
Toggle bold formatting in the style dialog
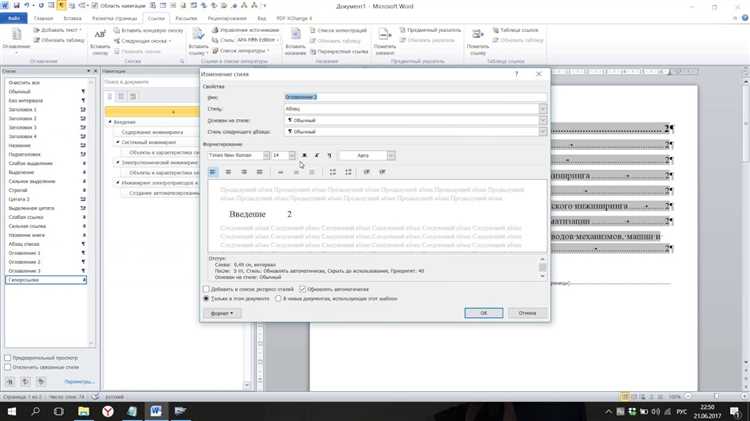click(x=304, y=156)
